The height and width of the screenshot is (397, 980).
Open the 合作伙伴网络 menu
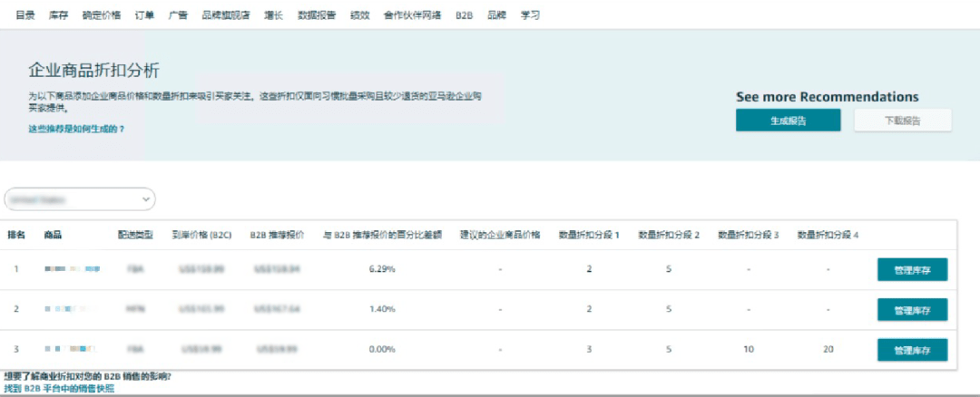(413, 15)
